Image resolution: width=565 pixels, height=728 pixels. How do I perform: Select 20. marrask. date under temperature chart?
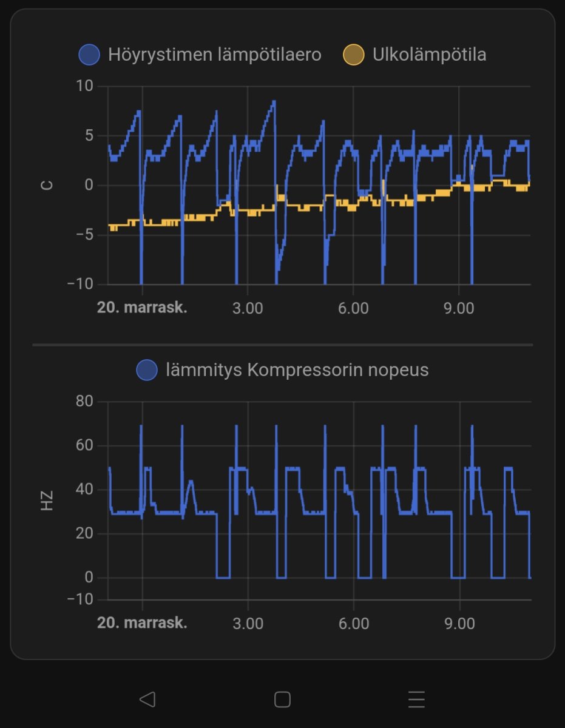click(142, 308)
